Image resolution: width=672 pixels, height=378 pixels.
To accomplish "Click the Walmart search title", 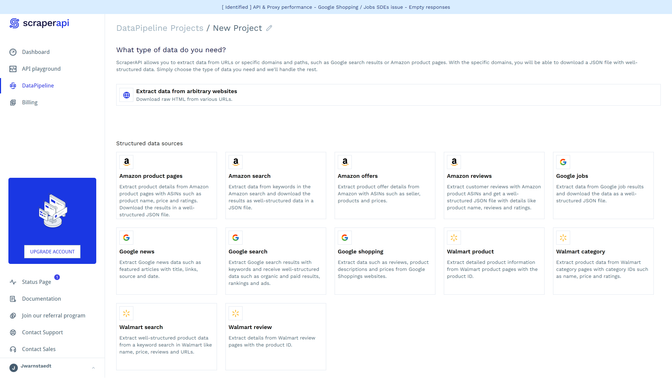I will pos(141,327).
